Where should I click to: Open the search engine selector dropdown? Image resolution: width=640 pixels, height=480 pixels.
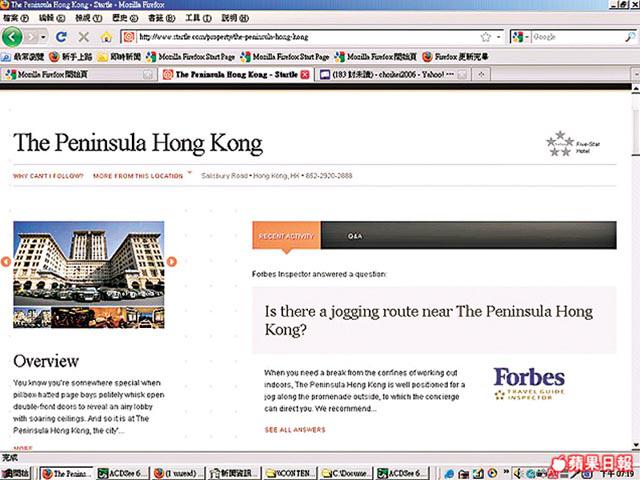[x=521, y=37]
